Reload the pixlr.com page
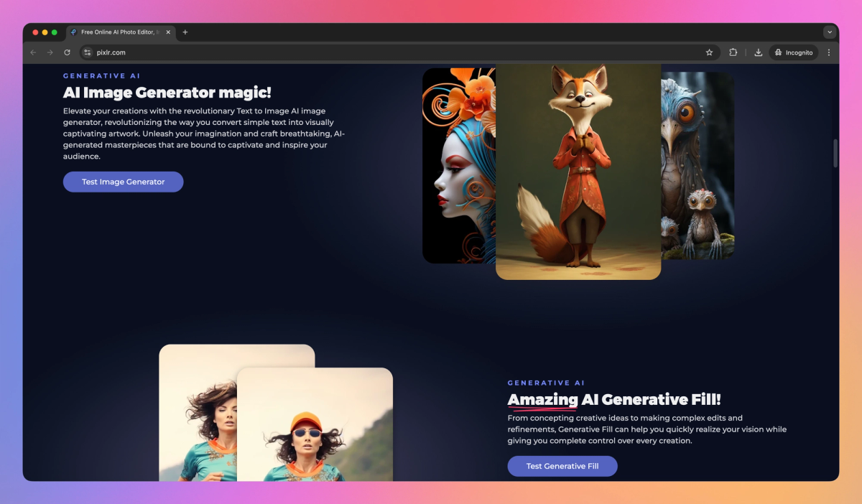The width and height of the screenshot is (862, 504). 68,52
